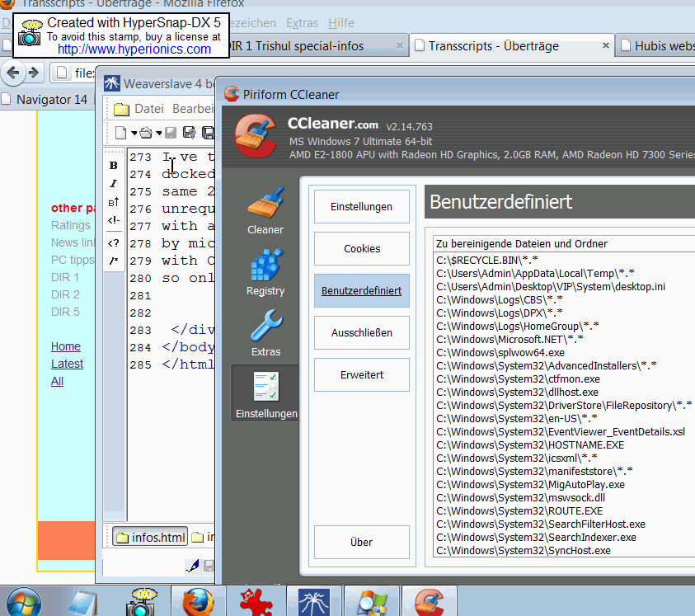Viewport: 695px width, 616px height.
Task: Click the Firefox back arrow
Action: [13, 73]
